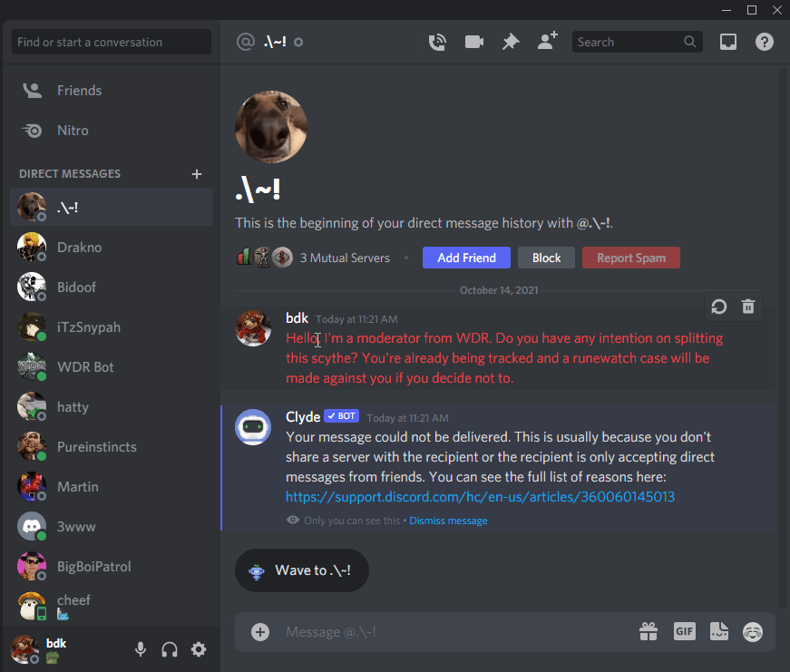Create a new direct message with plus
The height and width of the screenshot is (672, 790).
[197, 174]
